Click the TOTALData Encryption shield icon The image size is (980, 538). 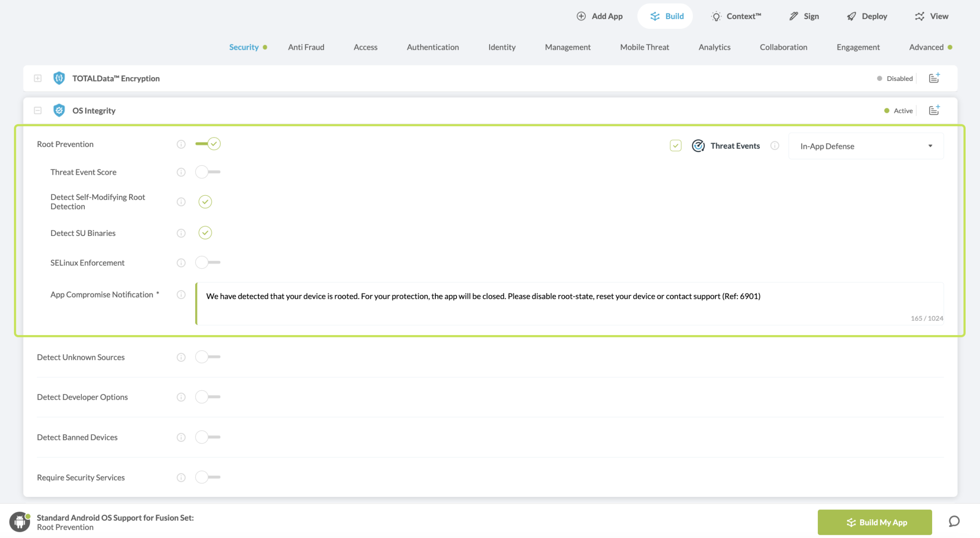[x=59, y=78]
